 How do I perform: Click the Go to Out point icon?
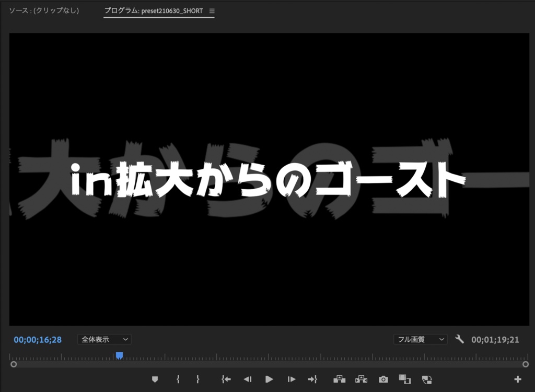click(x=312, y=379)
